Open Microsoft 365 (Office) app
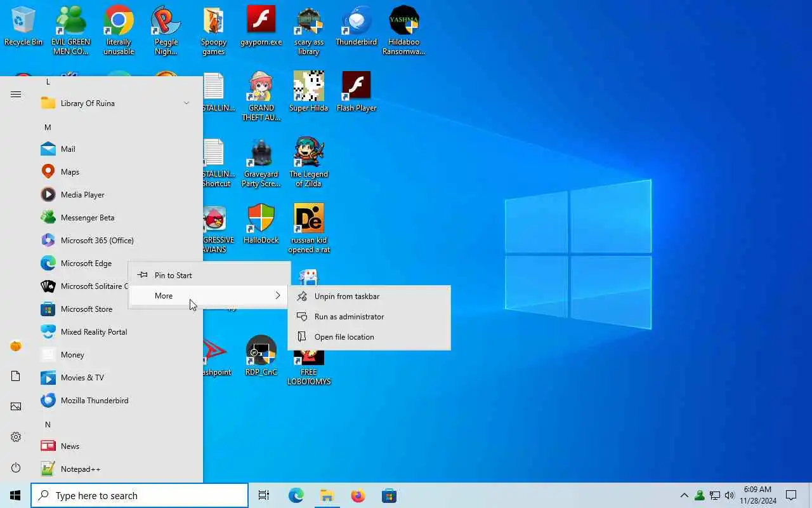 [117, 240]
